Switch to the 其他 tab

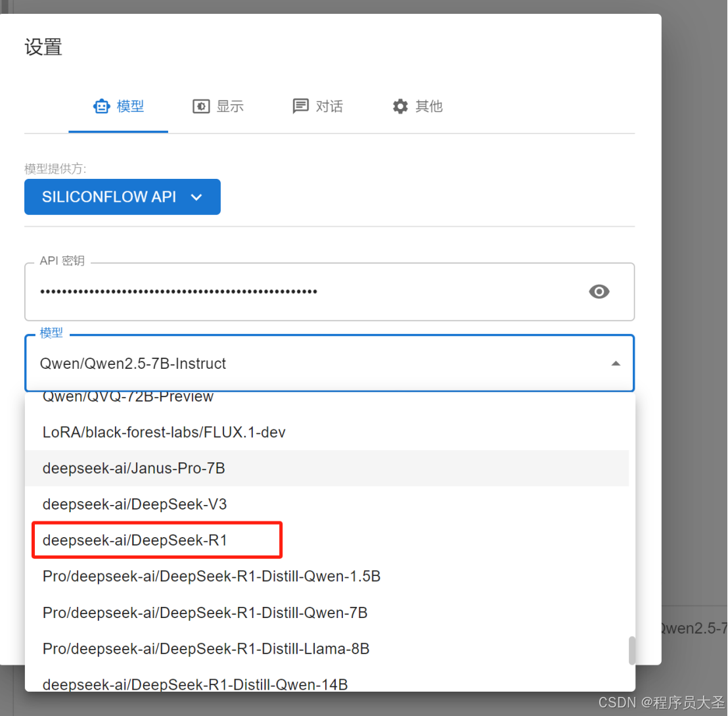point(417,107)
